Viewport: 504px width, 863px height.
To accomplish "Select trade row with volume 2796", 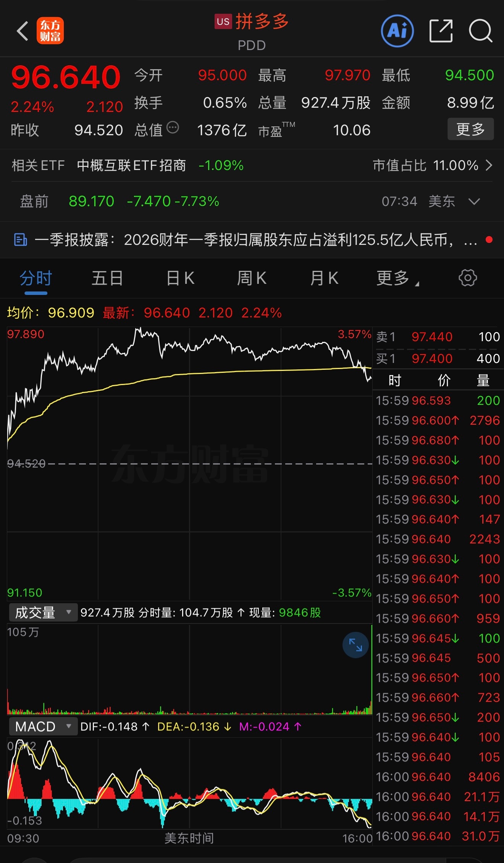I will (438, 420).
